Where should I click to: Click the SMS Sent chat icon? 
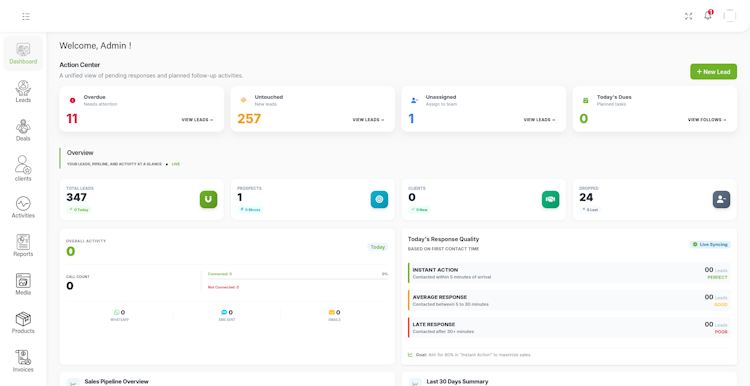[x=224, y=312]
